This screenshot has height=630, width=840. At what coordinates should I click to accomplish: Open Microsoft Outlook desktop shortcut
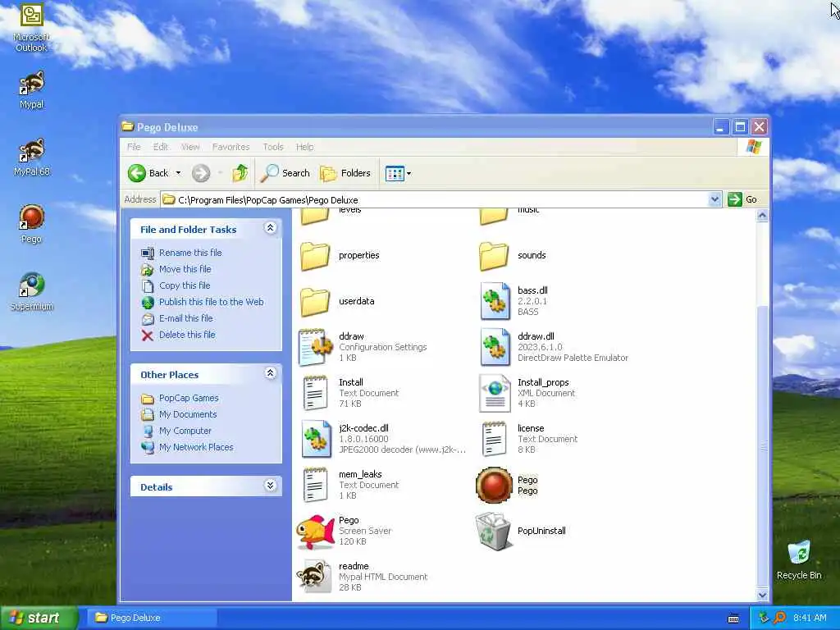32,27
